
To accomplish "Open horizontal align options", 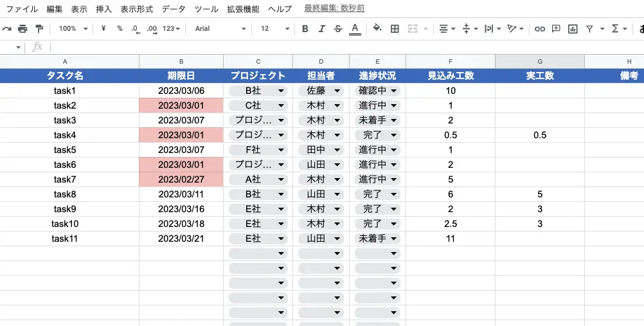I will click(447, 29).
